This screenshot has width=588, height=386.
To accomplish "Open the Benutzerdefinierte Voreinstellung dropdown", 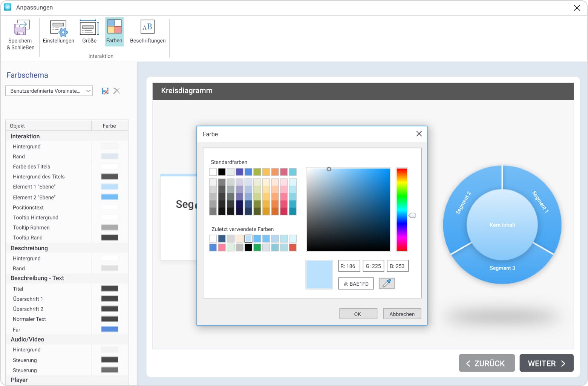I will (x=48, y=91).
